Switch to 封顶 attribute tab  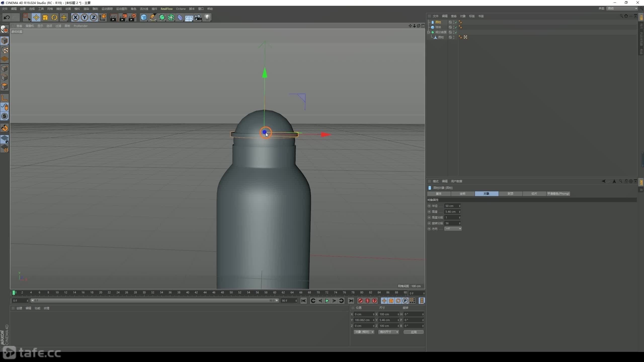(x=510, y=194)
